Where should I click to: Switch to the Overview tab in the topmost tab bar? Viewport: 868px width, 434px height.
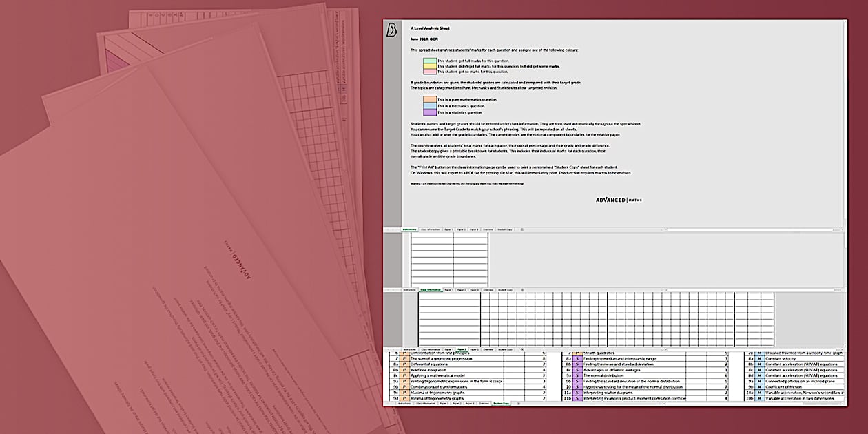click(488, 229)
